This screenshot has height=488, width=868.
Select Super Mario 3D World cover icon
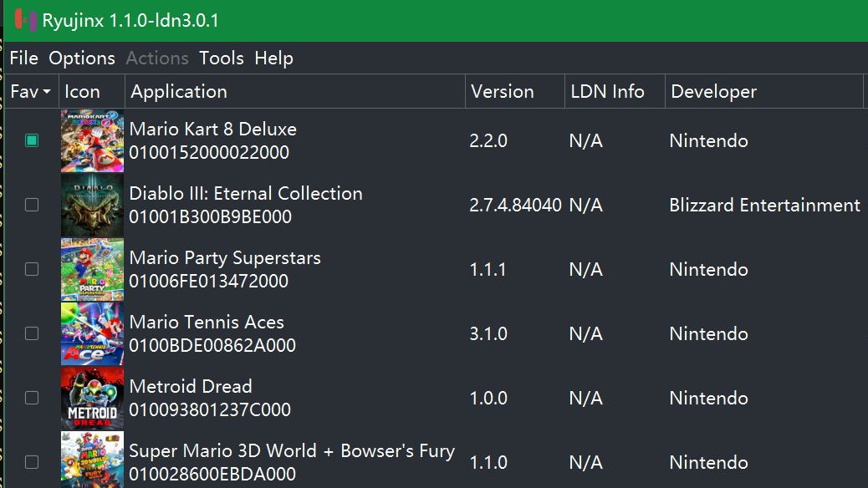click(93, 460)
